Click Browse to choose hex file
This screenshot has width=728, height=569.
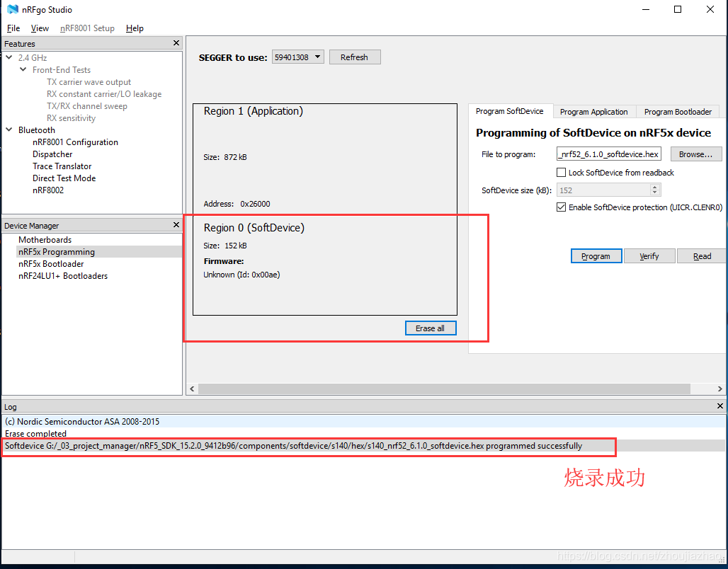(x=695, y=154)
